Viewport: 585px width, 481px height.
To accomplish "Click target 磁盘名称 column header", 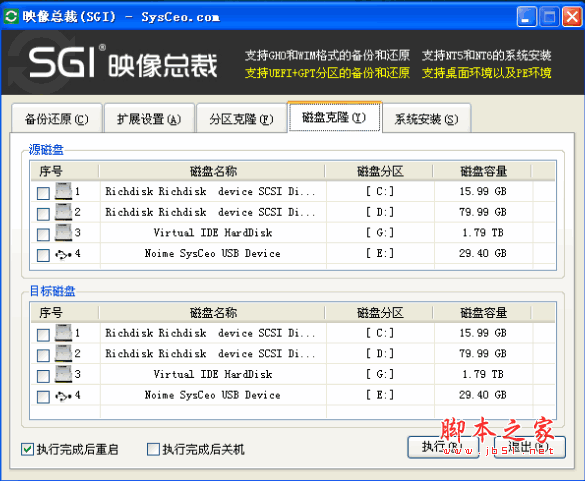I will (x=212, y=313).
